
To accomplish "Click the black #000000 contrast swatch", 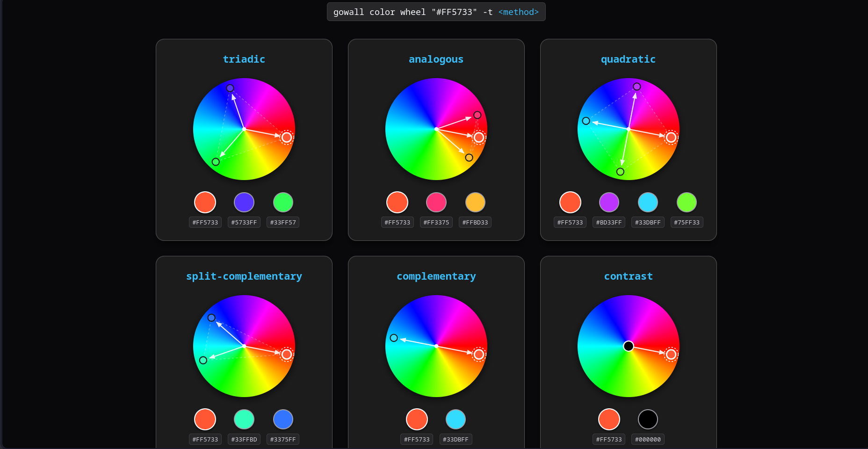I will [648, 419].
